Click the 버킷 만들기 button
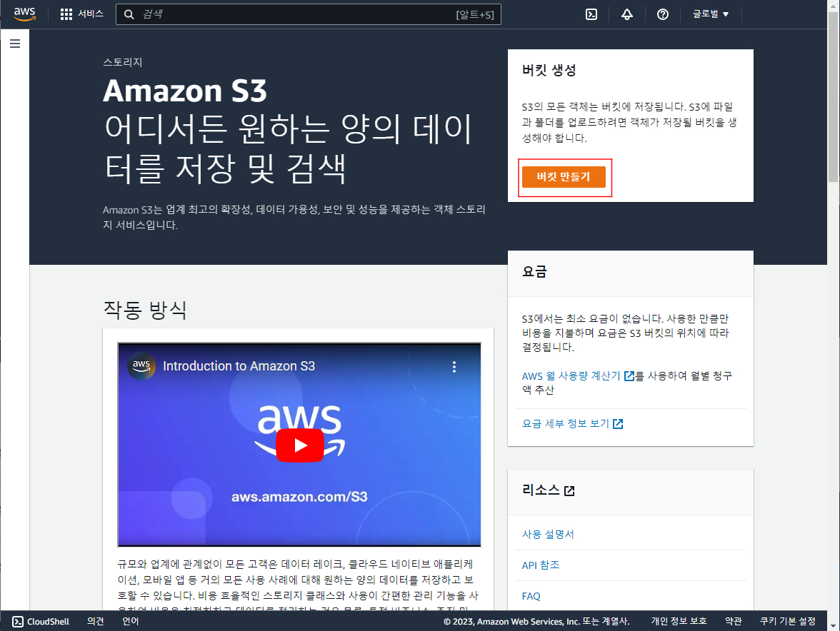The height and width of the screenshot is (631, 840). click(564, 176)
